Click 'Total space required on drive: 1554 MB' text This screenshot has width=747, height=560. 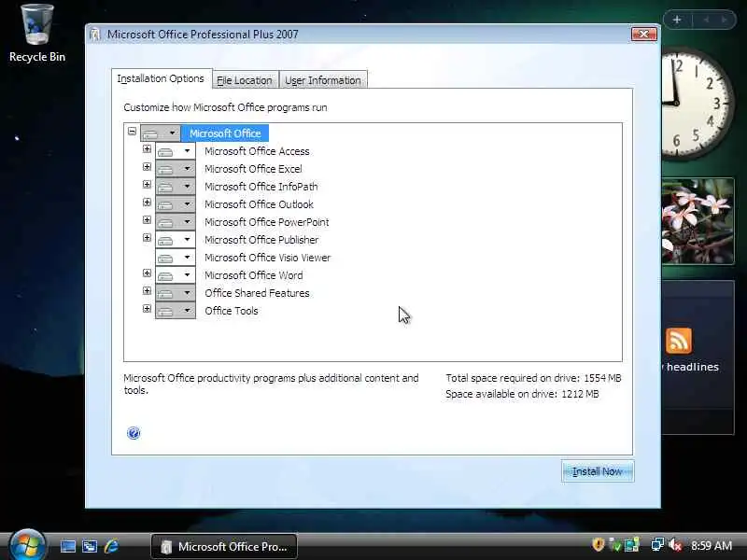[x=533, y=378]
